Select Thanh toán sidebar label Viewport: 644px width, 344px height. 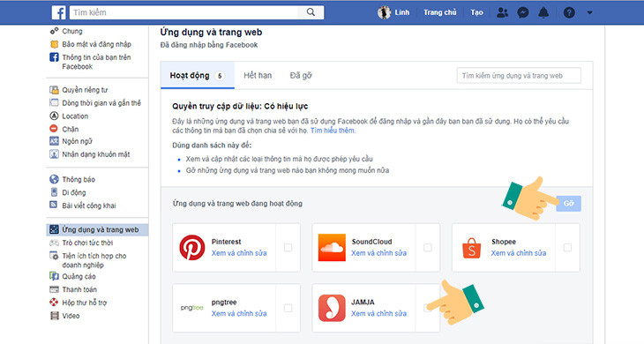click(79, 289)
